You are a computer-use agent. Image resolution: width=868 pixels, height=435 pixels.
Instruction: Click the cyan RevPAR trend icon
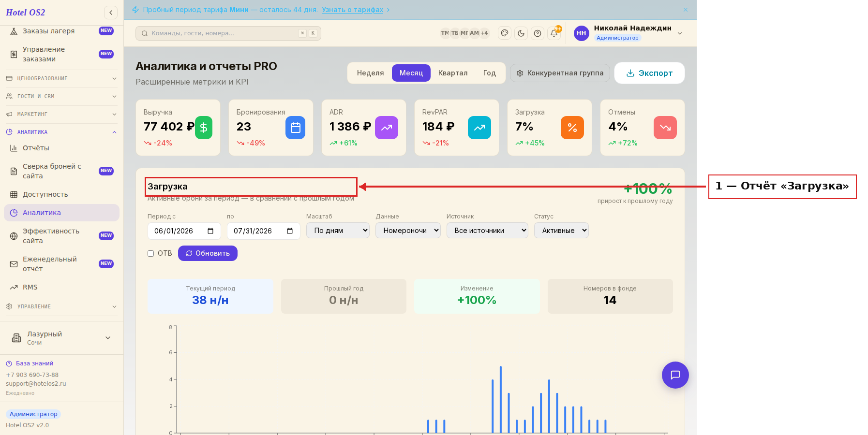point(479,128)
